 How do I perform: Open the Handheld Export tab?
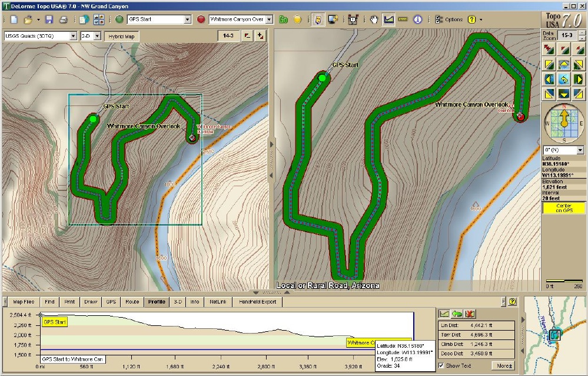click(x=257, y=302)
